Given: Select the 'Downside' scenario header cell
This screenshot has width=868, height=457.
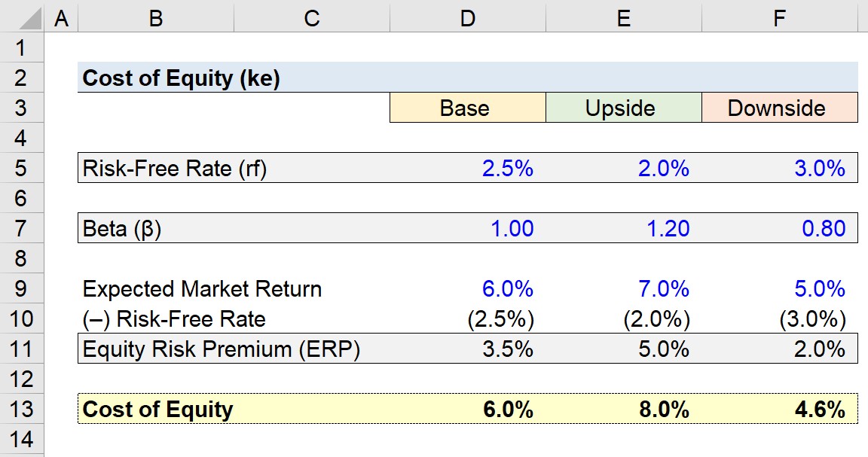Looking at the screenshot, I should point(779,108).
